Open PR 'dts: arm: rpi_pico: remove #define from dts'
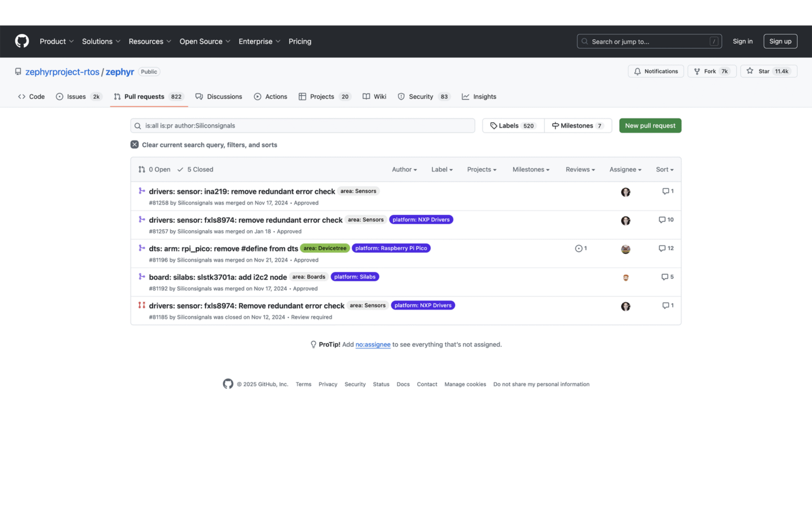The width and height of the screenshot is (812, 508). (x=224, y=249)
